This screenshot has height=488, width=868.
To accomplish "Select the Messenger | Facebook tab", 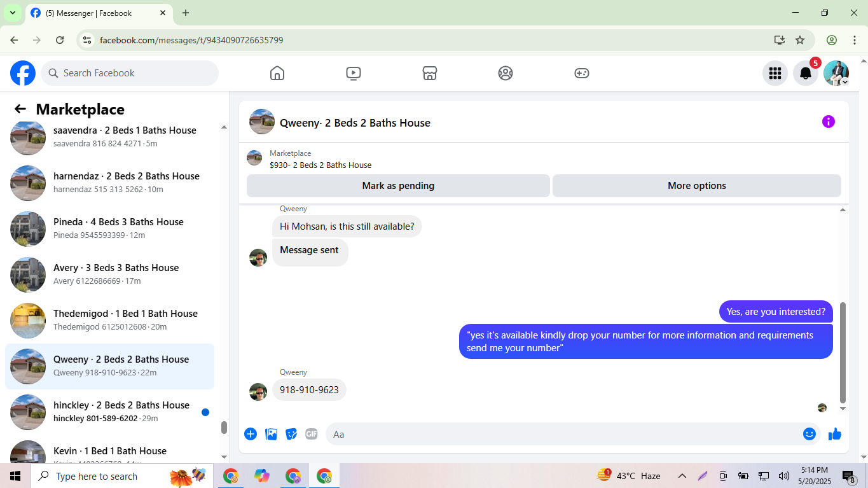I will [99, 13].
